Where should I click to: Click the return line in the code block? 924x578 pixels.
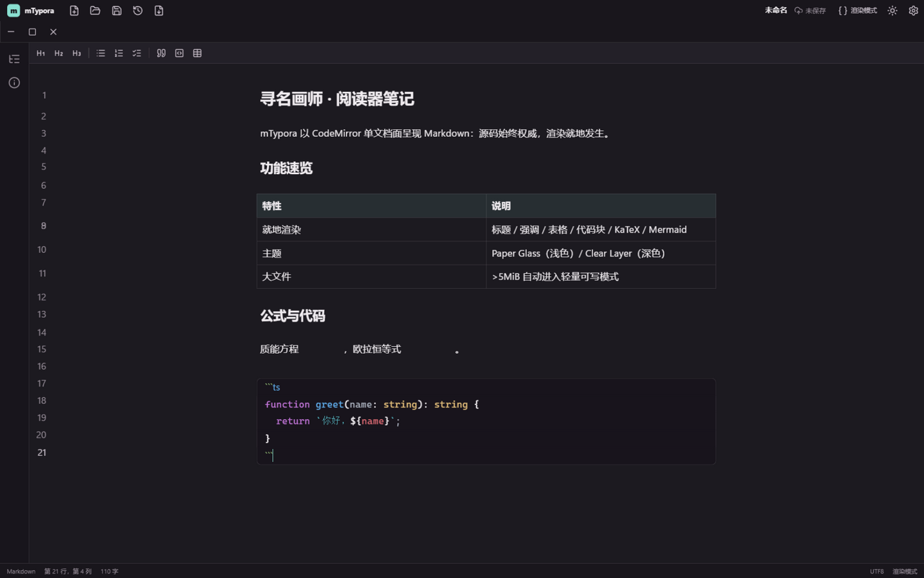(338, 421)
